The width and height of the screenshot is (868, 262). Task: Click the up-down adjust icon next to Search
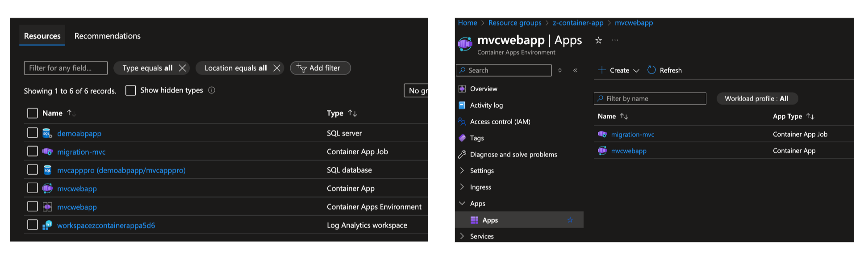pos(560,70)
